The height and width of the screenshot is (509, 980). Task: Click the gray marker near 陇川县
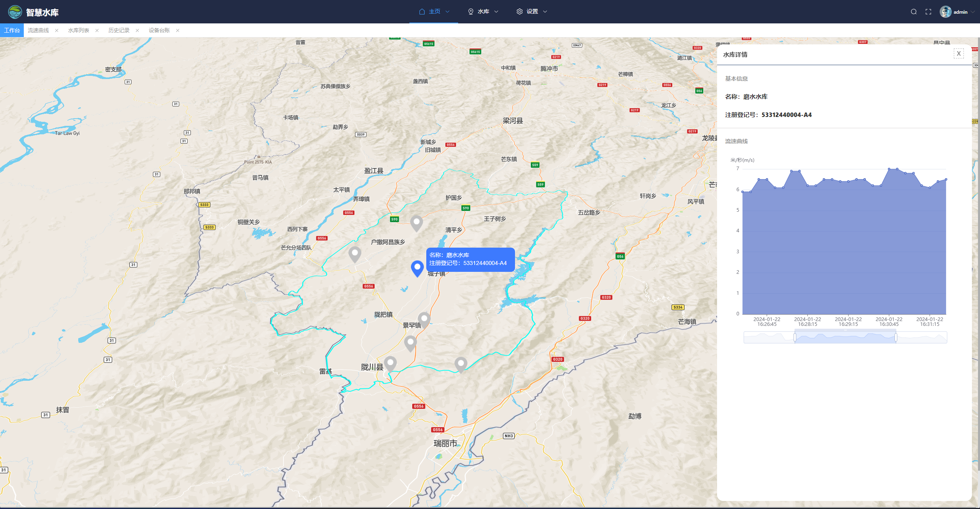point(390,363)
